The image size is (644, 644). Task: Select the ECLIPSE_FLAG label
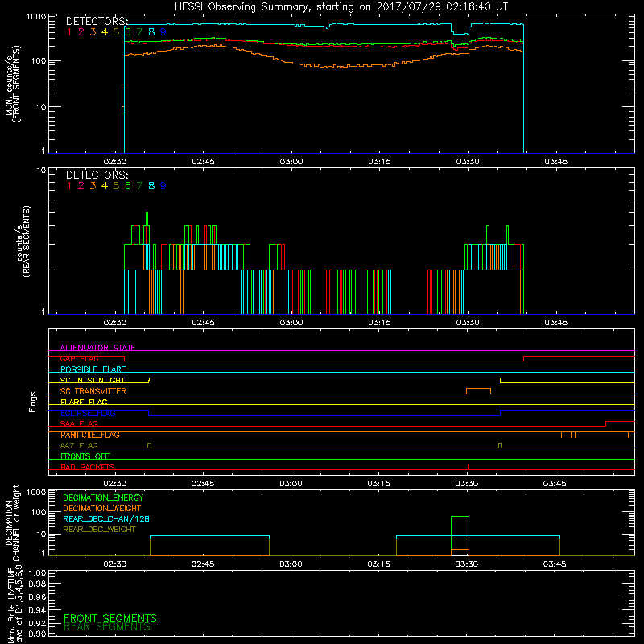(x=88, y=413)
